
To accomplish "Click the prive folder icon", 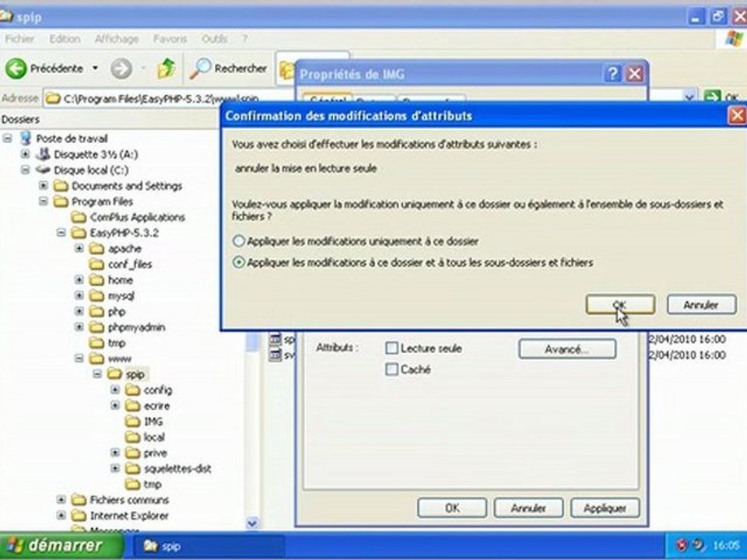I will pos(132,453).
